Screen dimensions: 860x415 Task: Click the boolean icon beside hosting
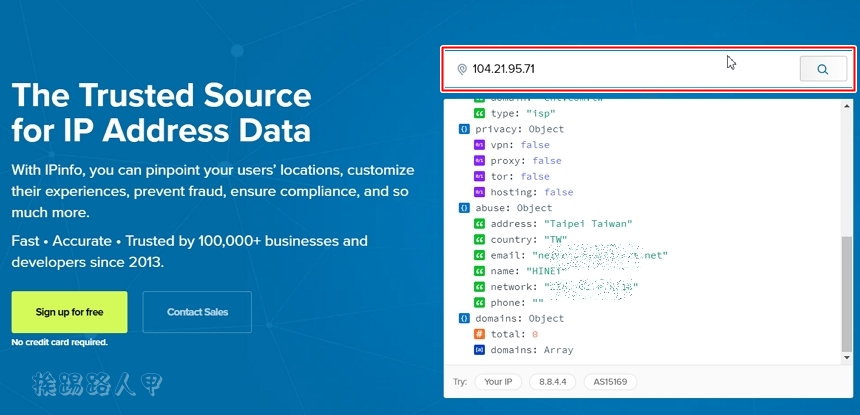pyautogui.click(x=479, y=192)
